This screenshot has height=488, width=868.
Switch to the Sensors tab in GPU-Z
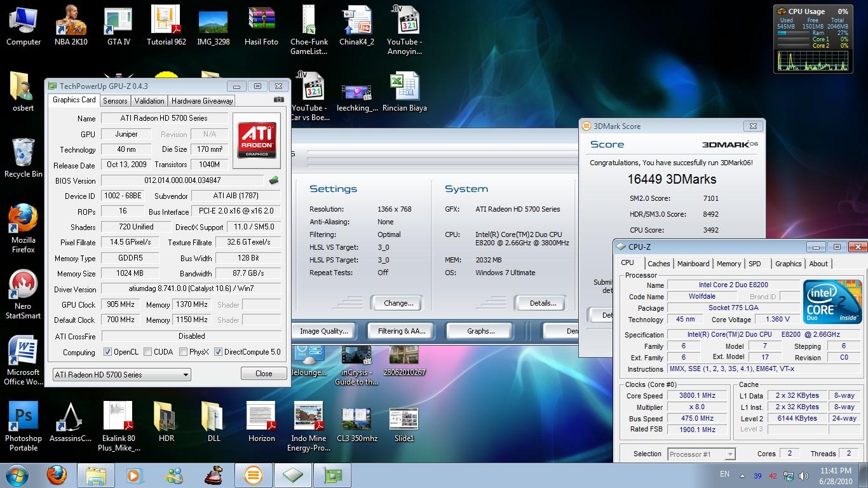point(115,100)
